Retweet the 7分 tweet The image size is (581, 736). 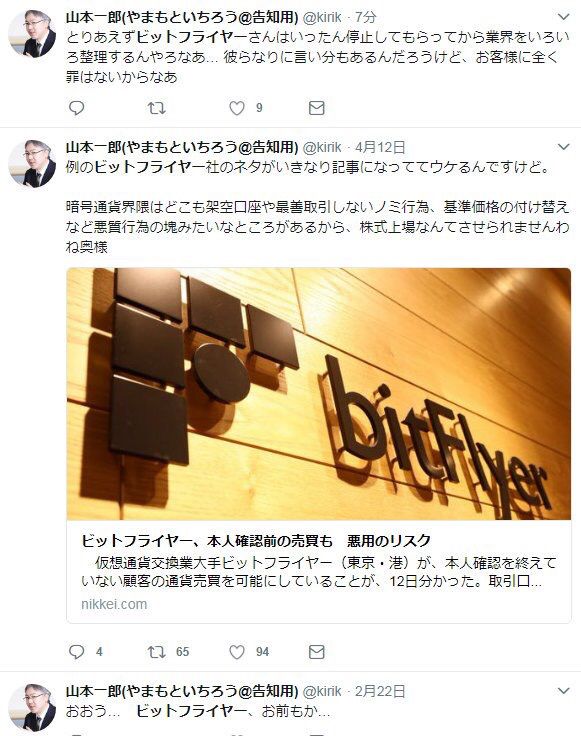tap(156, 108)
